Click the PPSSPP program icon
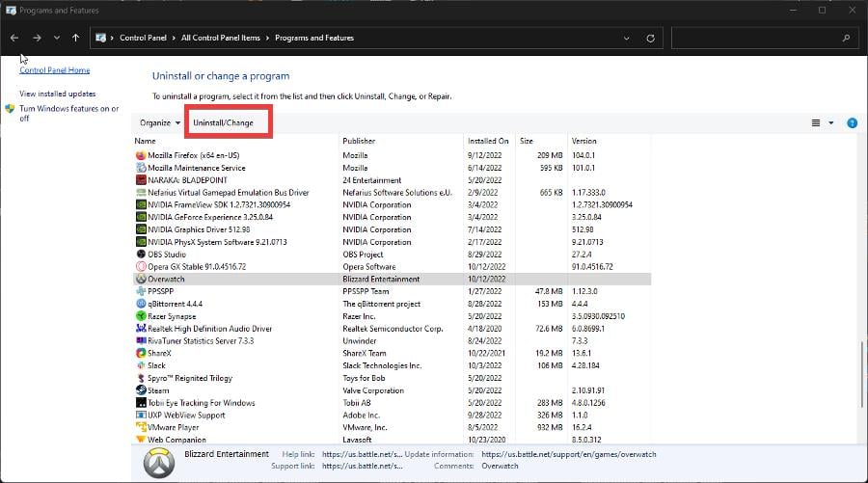The image size is (868, 483). tap(141, 291)
